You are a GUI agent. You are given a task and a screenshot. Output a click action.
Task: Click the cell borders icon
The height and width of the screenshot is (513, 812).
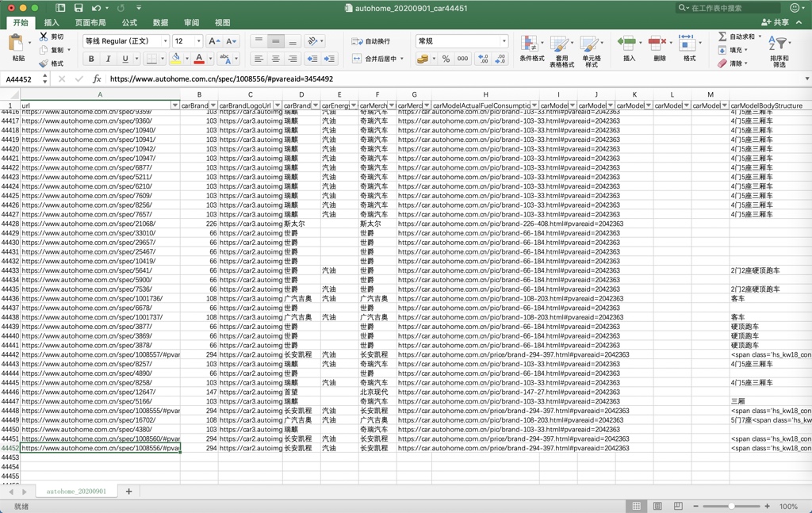(151, 59)
